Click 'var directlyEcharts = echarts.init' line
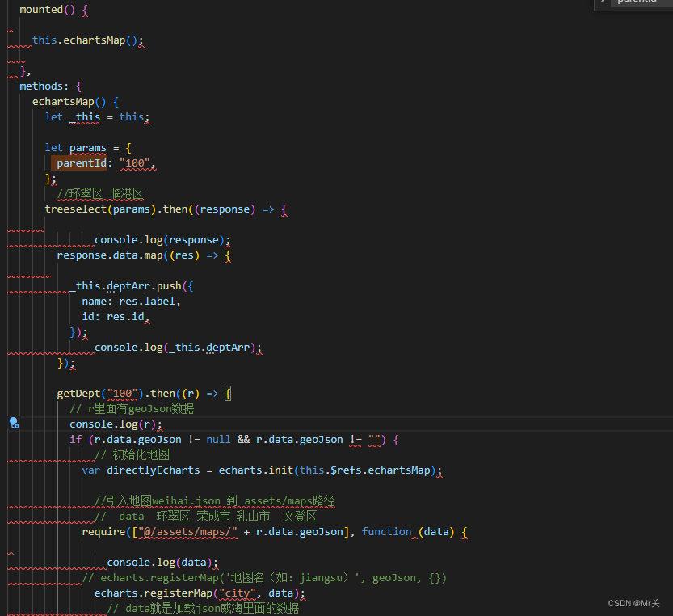The image size is (673, 616). pyautogui.click(x=262, y=470)
